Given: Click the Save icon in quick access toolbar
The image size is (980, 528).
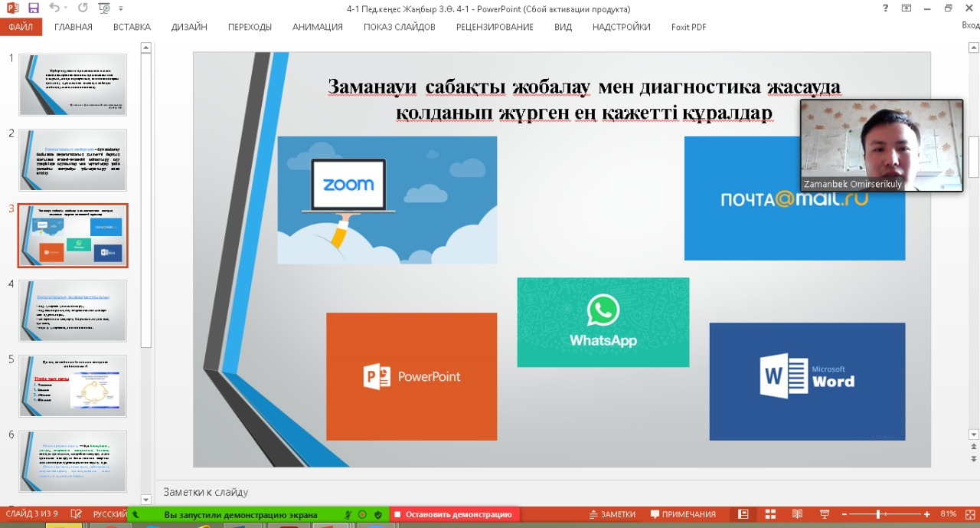Looking at the screenshot, I should pos(33,8).
